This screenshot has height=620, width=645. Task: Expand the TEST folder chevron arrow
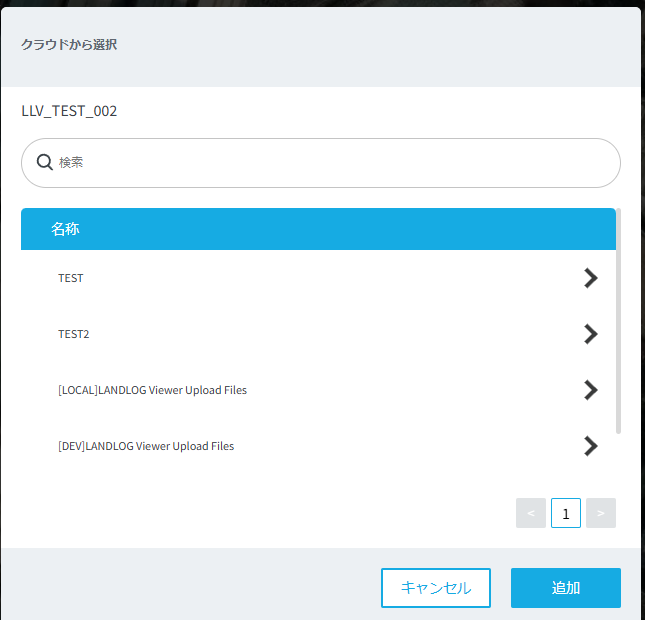click(x=590, y=278)
